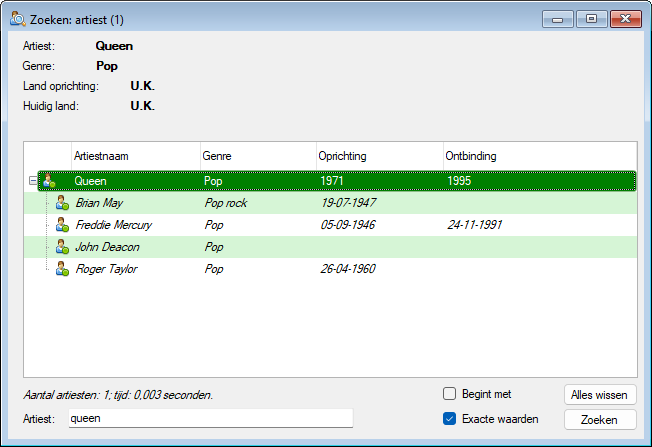The image size is (652, 447).
Task: Select the Roger Taylor row
Action: [x=330, y=269]
